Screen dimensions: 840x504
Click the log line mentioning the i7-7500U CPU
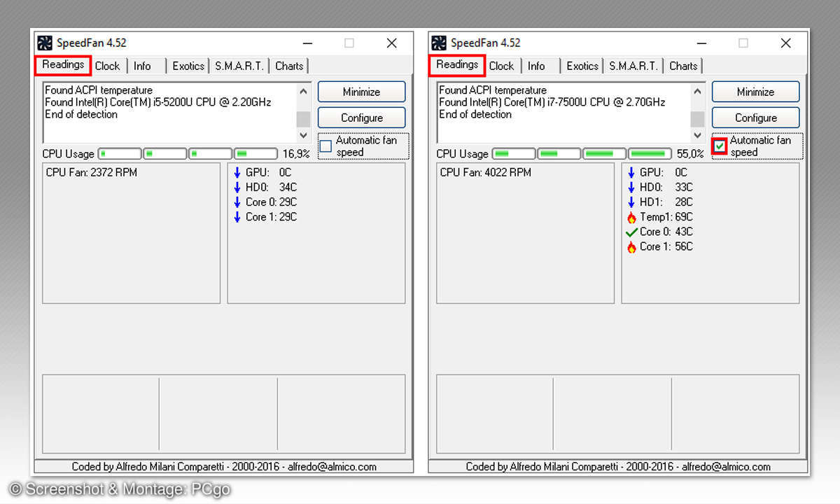click(552, 102)
